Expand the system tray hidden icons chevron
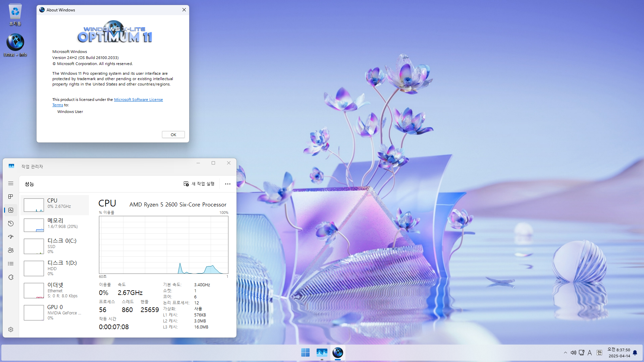Image resolution: width=644 pixels, height=362 pixels. click(566, 353)
